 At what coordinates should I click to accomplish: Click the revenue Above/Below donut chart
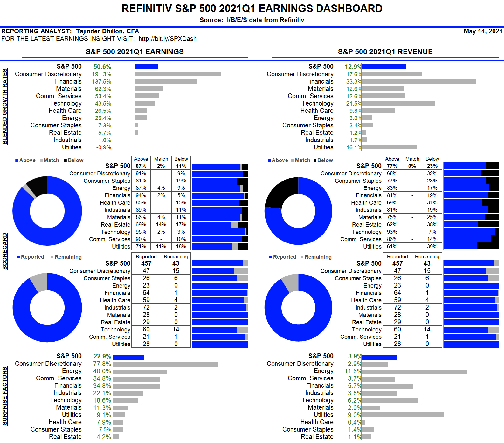tap(298, 211)
